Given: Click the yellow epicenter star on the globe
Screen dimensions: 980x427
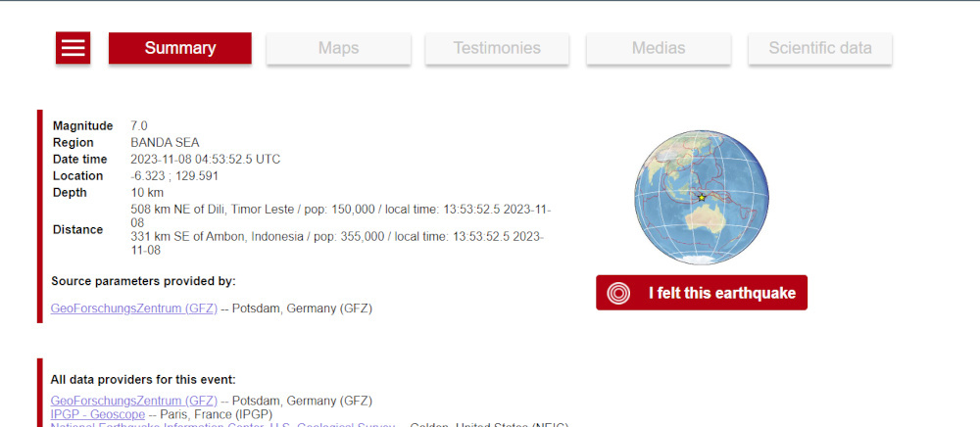Looking at the screenshot, I should tap(701, 198).
